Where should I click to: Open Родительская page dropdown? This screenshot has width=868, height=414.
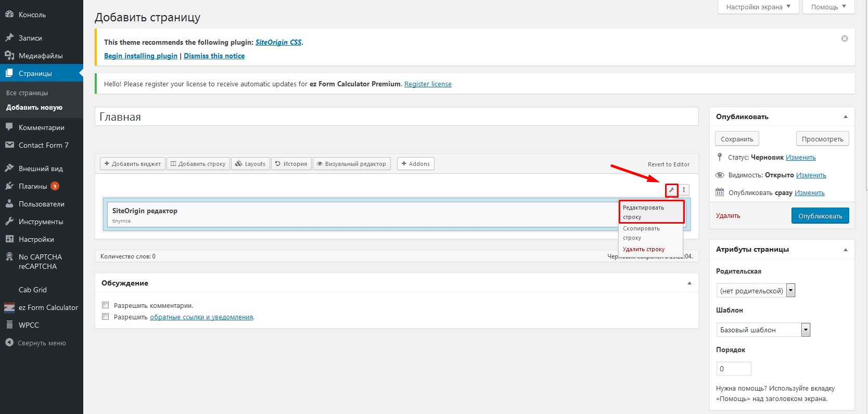point(756,291)
